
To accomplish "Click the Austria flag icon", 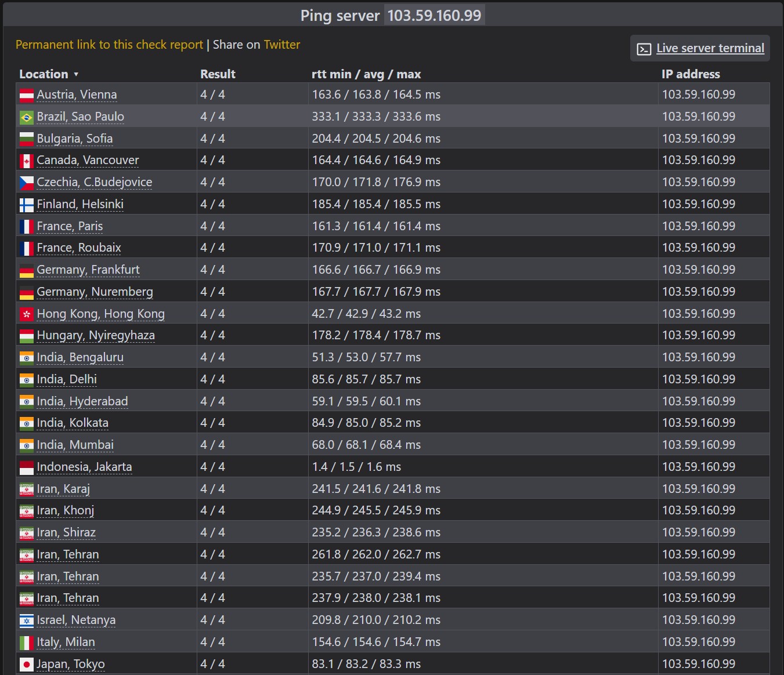I will pos(27,95).
